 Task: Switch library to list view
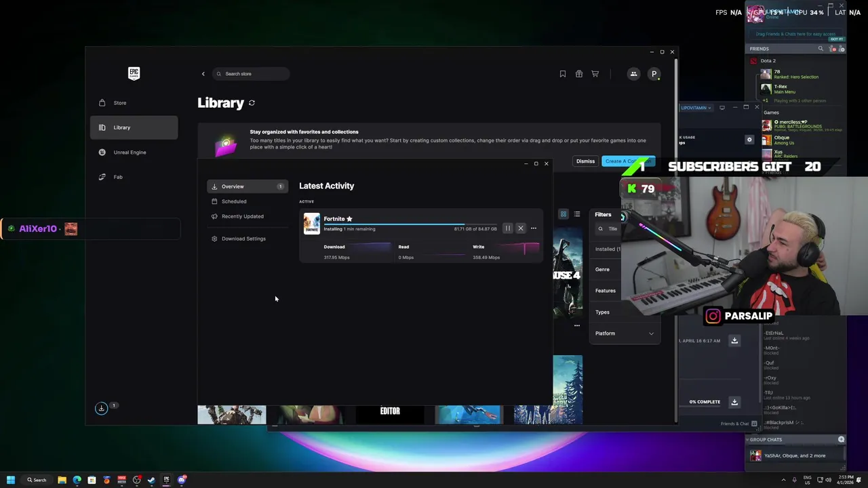[577, 214]
